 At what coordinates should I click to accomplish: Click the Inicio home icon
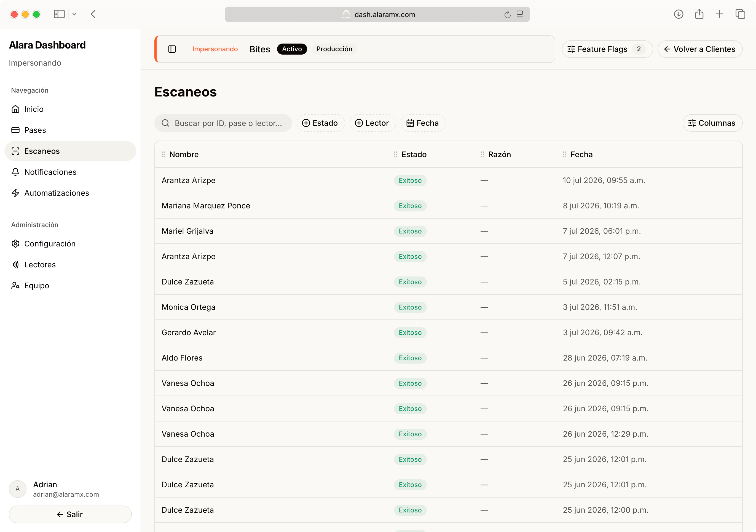click(15, 109)
